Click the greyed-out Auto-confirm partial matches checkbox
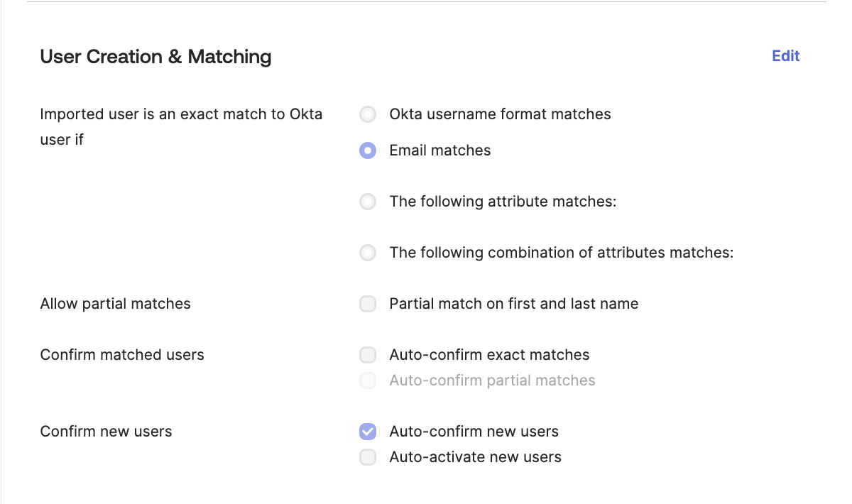This screenshot has width=852, height=504. click(x=368, y=380)
